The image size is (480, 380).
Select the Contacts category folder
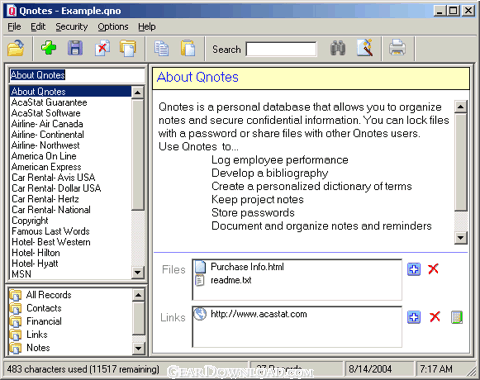coord(44,308)
